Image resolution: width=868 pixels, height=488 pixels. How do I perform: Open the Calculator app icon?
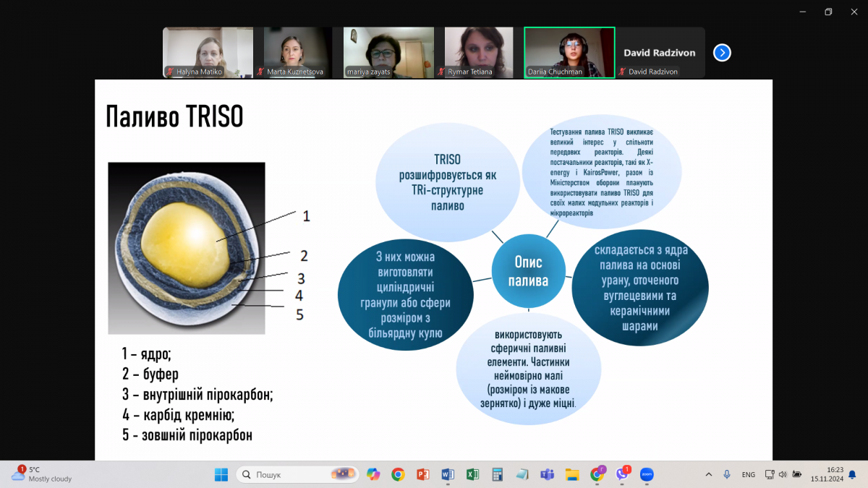(x=498, y=474)
